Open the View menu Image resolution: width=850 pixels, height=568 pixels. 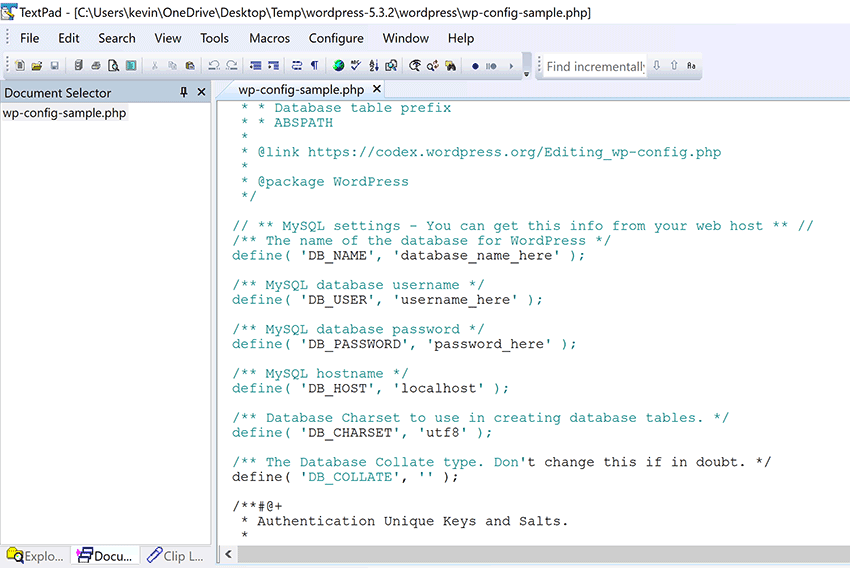(x=168, y=38)
